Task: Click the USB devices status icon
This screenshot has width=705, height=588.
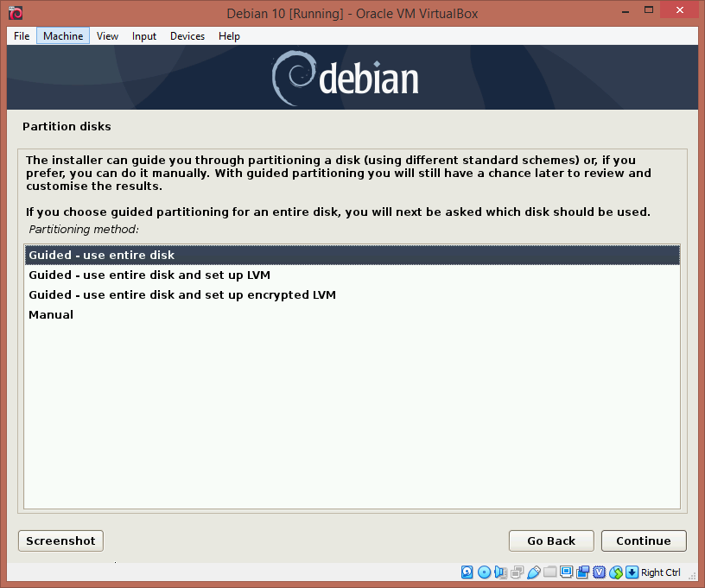Action: (534, 572)
